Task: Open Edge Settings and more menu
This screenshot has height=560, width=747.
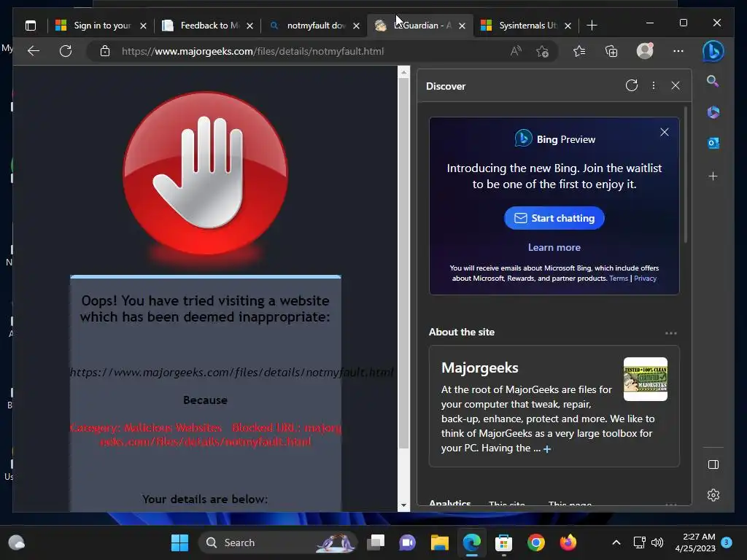Action: pos(678,51)
